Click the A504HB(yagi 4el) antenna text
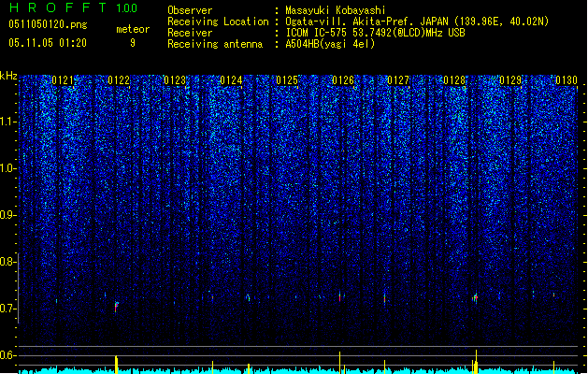Image resolution: width=588 pixels, height=374 pixels. click(330, 44)
